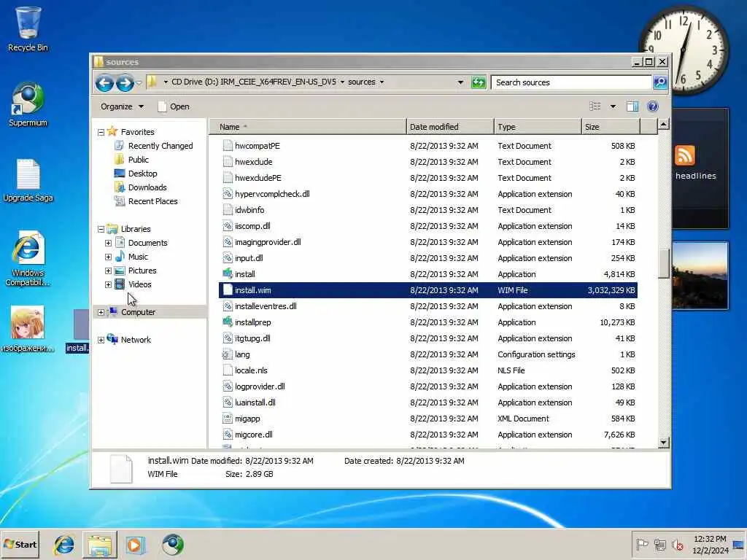This screenshot has height=560, width=747.
Task: Select the install.wim file row
Action: (427, 290)
